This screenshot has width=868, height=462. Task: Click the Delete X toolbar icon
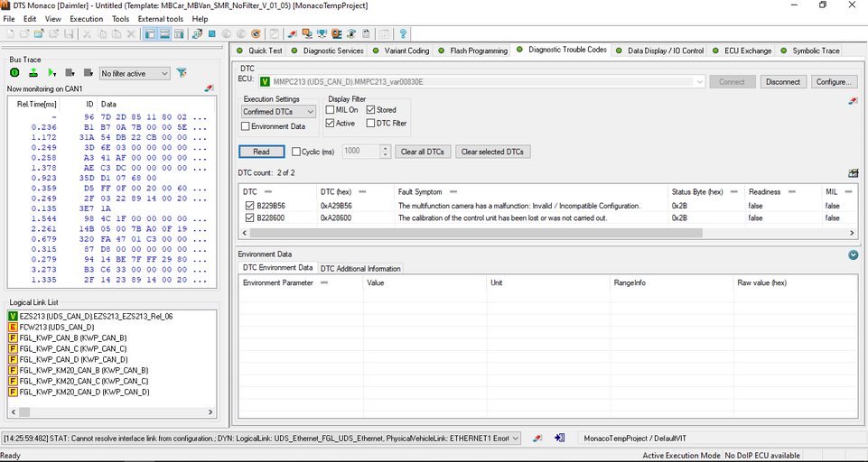coord(131,33)
